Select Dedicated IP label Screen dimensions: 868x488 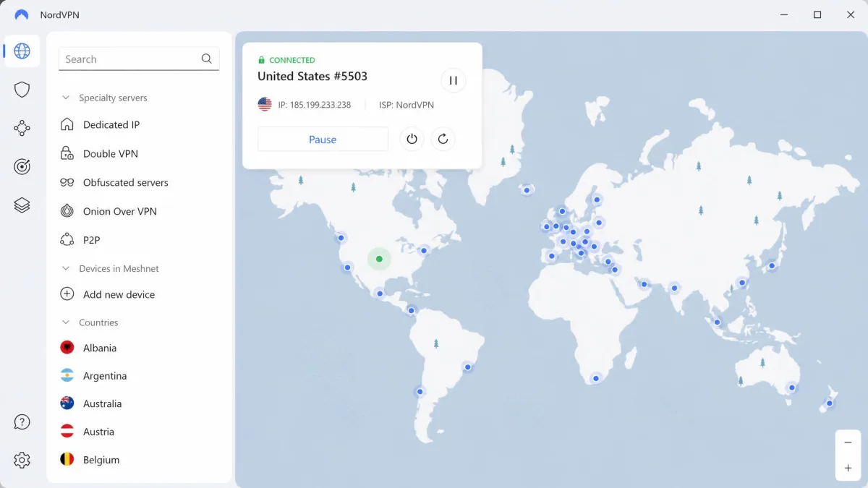click(x=111, y=124)
